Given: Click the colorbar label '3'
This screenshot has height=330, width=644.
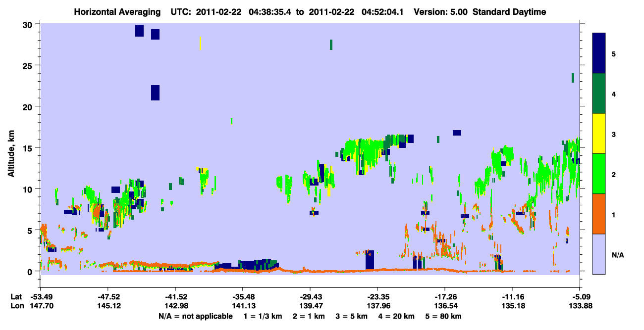Looking at the screenshot, I should pos(614,134).
